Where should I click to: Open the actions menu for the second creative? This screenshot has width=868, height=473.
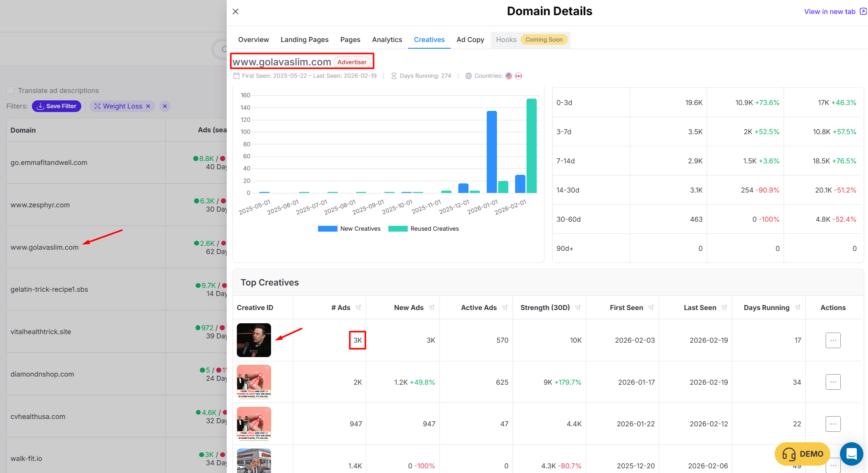tap(833, 382)
